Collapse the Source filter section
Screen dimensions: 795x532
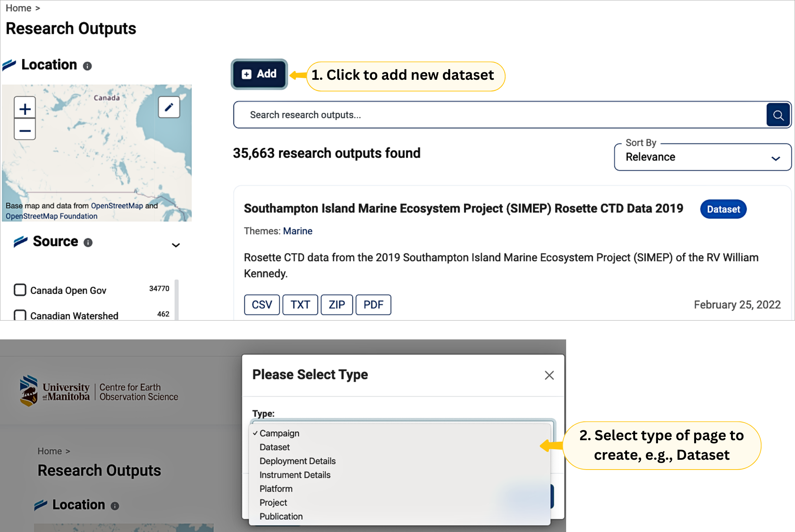175,245
